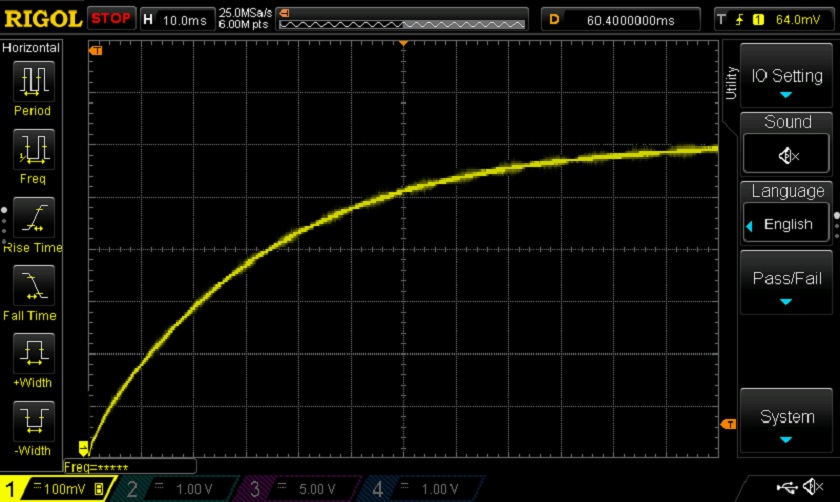This screenshot has width=840, height=502.
Task: Toggle channel 1 at 100mV
Action: coord(58,488)
